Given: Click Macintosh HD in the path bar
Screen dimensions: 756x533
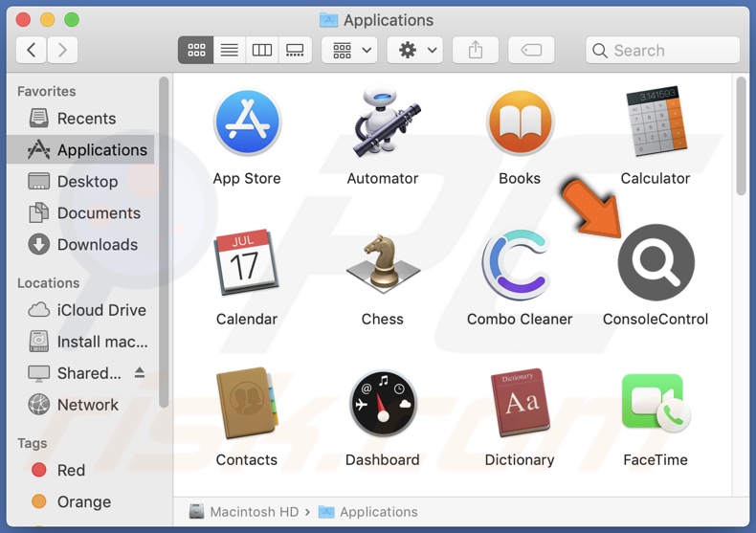Looking at the screenshot, I should tap(244, 512).
